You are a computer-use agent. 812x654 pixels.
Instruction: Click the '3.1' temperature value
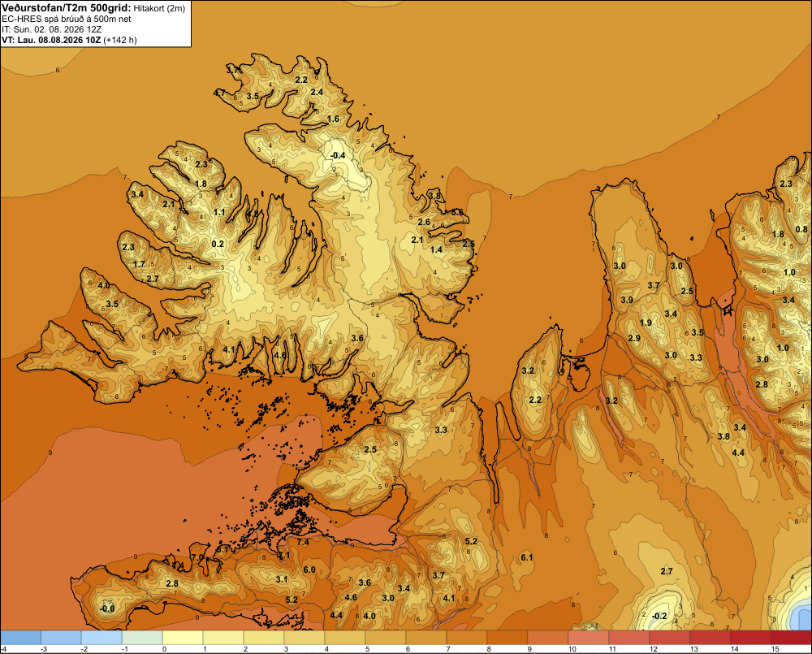(x=281, y=579)
